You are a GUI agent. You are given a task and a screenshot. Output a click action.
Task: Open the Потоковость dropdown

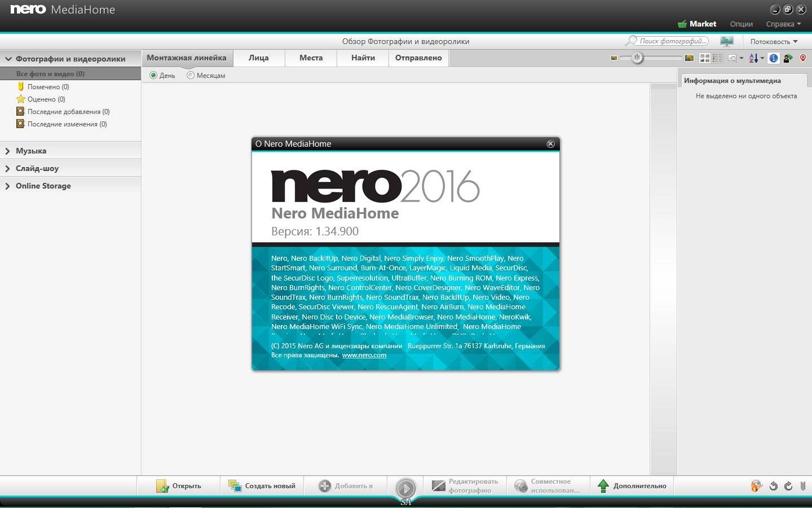(x=774, y=41)
